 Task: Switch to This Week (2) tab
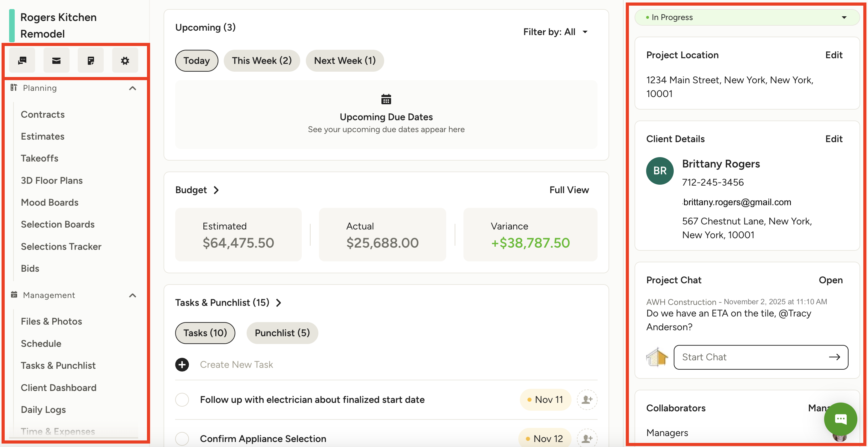(x=261, y=61)
